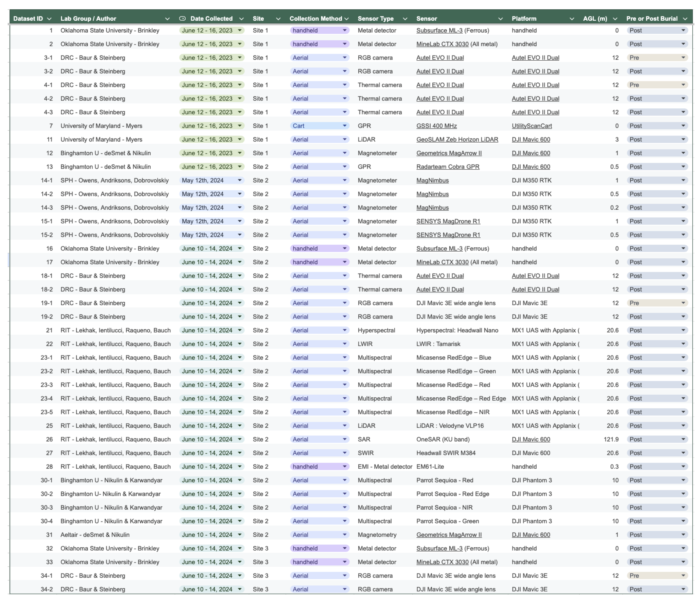Open the Lab Group / Author filter arrow
Image resolution: width=700 pixels, height=602 pixels.
(167, 19)
